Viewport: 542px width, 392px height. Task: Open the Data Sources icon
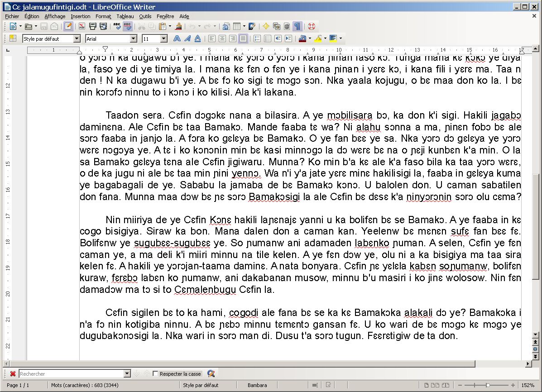pos(287,26)
